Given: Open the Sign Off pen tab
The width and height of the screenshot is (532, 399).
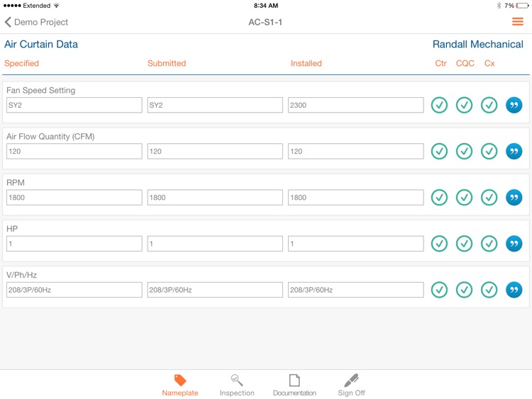Looking at the screenshot, I should (x=351, y=385).
